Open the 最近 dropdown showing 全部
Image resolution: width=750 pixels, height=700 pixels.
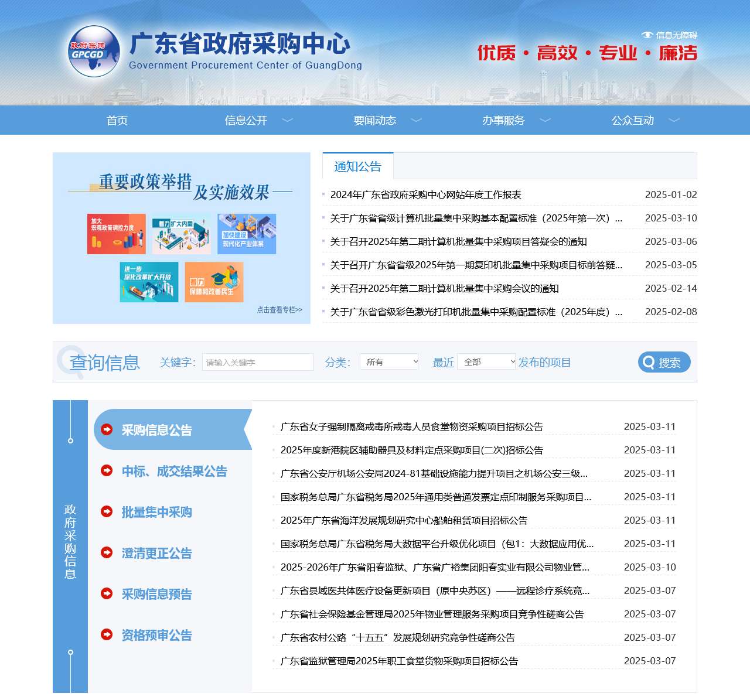(487, 362)
